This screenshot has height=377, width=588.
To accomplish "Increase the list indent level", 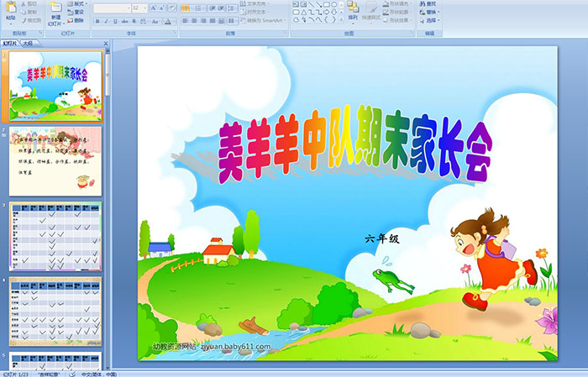I will [221, 8].
